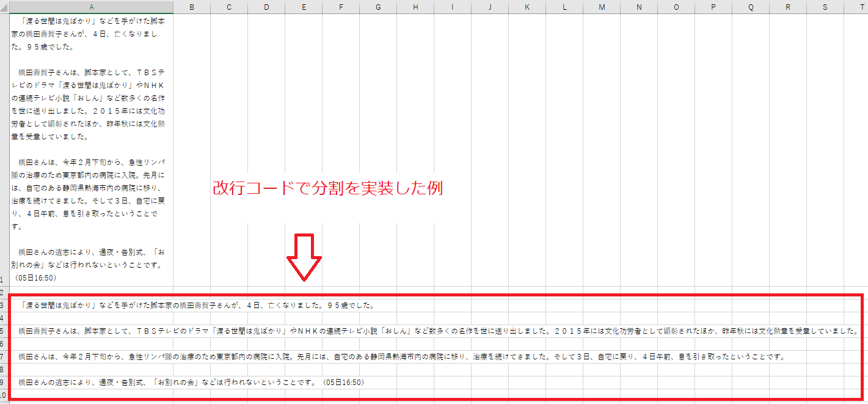Select column A header
868x404 pixels.
(x=91, y=7)
